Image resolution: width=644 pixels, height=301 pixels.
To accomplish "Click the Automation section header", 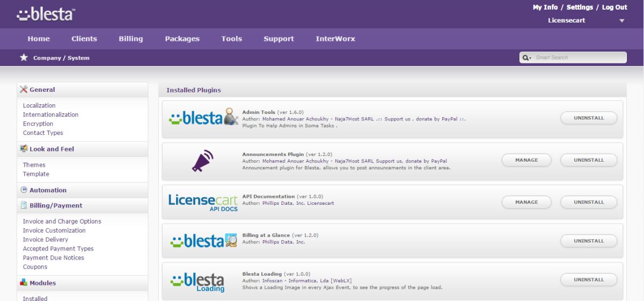I will (82, 190).
